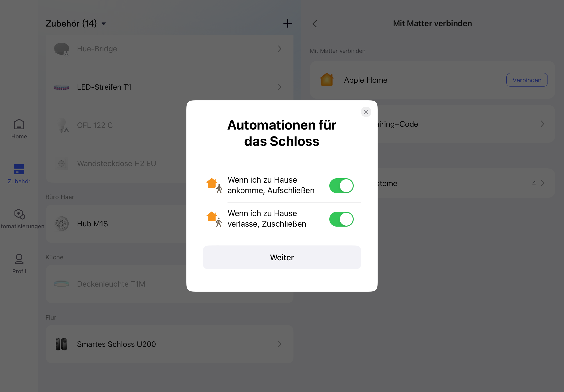Expand the Hue-Bridge row chevron

coord(279,49)
